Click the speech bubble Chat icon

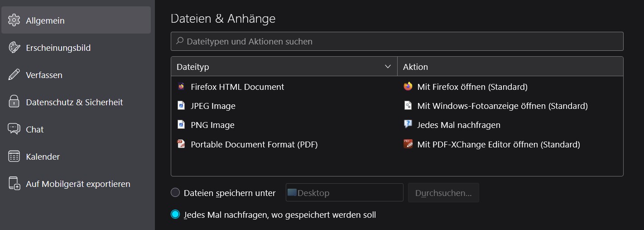coord(14,129)
